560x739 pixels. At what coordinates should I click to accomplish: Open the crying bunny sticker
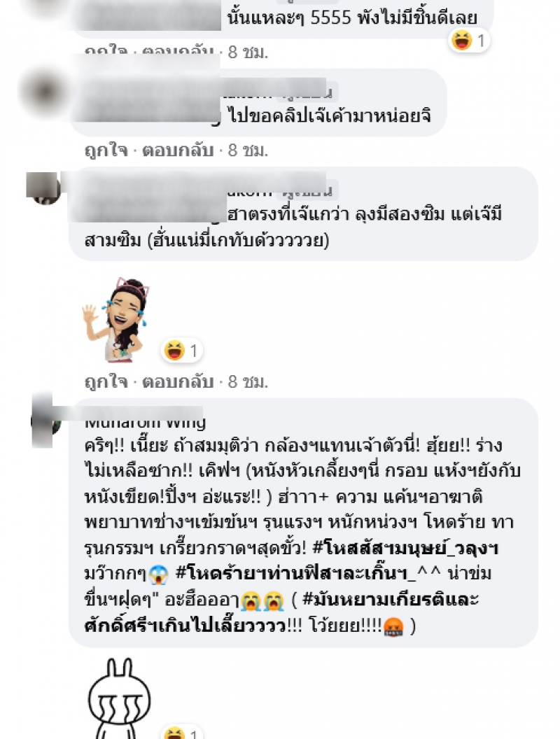119,698
